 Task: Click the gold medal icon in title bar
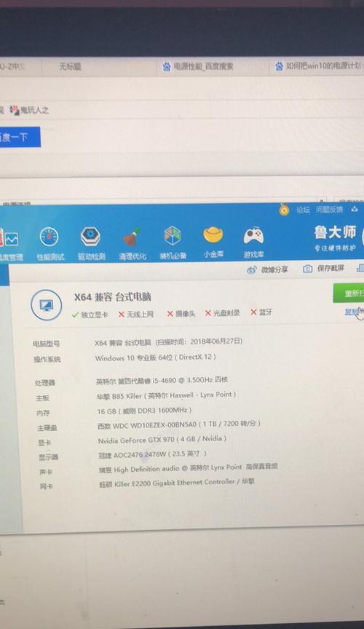tap(284, 210)
